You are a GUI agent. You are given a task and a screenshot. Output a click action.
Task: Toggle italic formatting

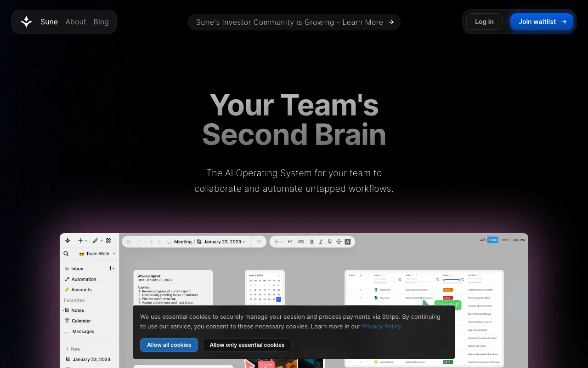tap(321, 241)
